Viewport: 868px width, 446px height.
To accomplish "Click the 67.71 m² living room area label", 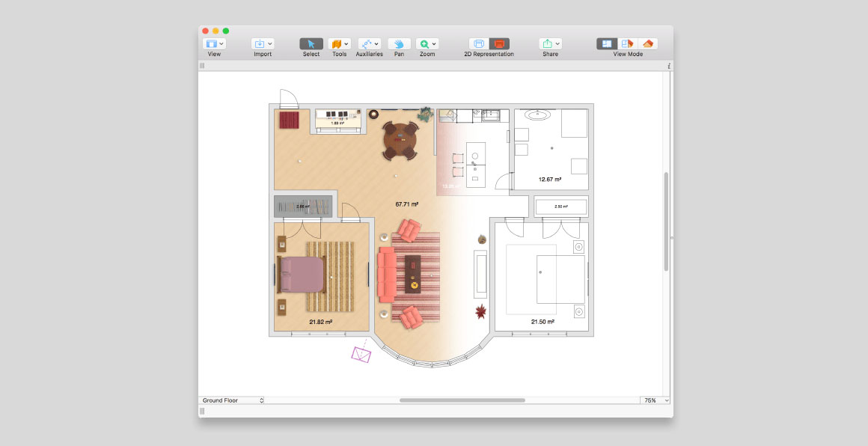I will pyautogui.click(x=407, y=204).
